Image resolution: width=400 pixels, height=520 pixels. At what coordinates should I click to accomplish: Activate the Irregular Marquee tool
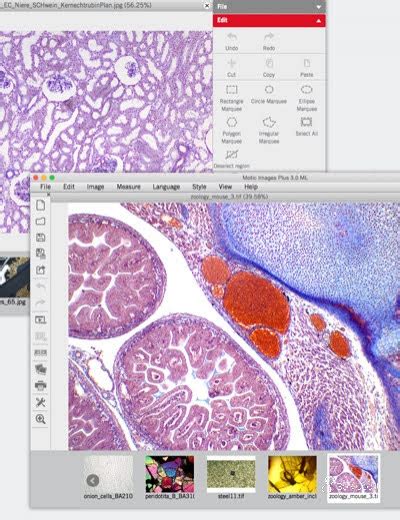269,130
